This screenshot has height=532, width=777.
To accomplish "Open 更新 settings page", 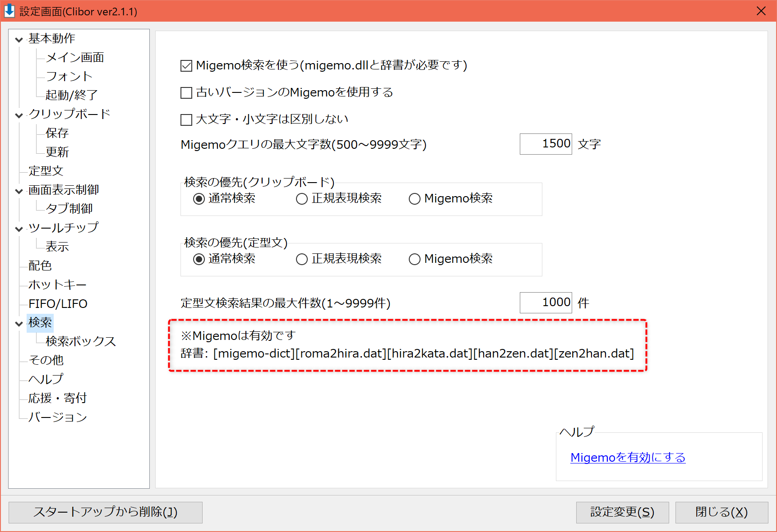I will tap(57, 152).
